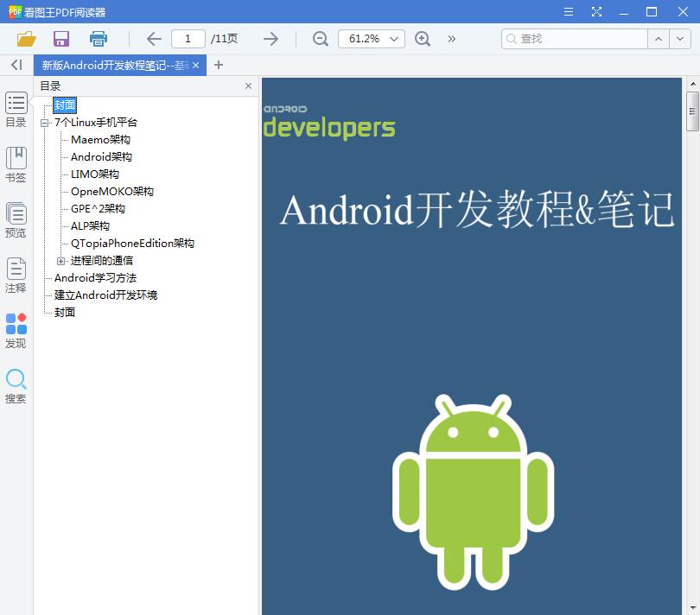
Task: Go to next page with right arrow
Action: [x=270, y=38]
